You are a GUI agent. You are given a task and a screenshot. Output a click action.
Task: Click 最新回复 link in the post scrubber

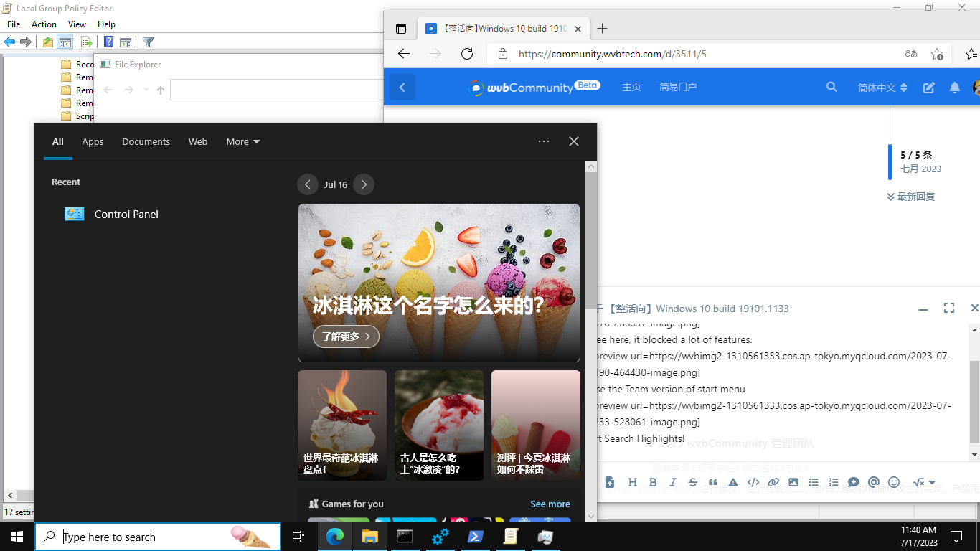pyautogui.click(x=911, y=197)
